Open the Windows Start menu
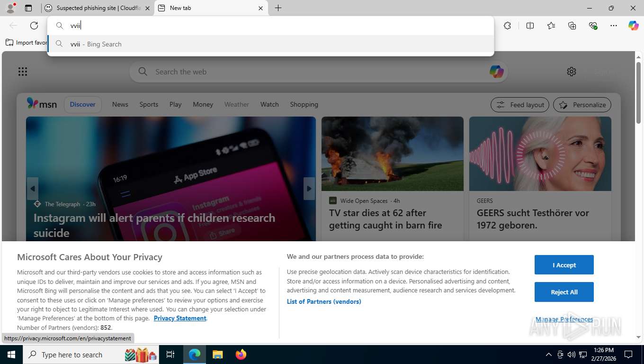This screenshot has height=364, width=644. tap(11, 355)
